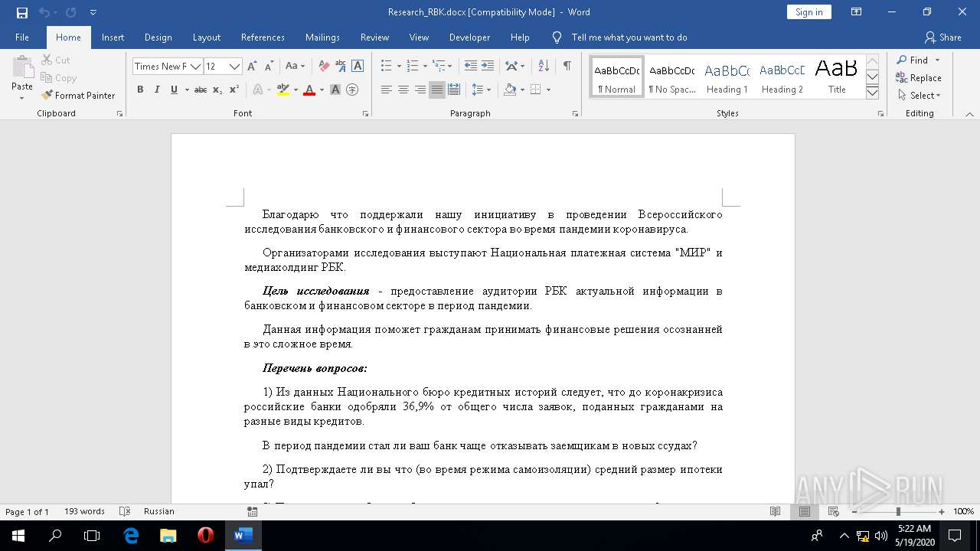Viewport: 980px width, 551px height.
Task: Expand the Bullets list dropdown arrow
Action: (398, 67)
